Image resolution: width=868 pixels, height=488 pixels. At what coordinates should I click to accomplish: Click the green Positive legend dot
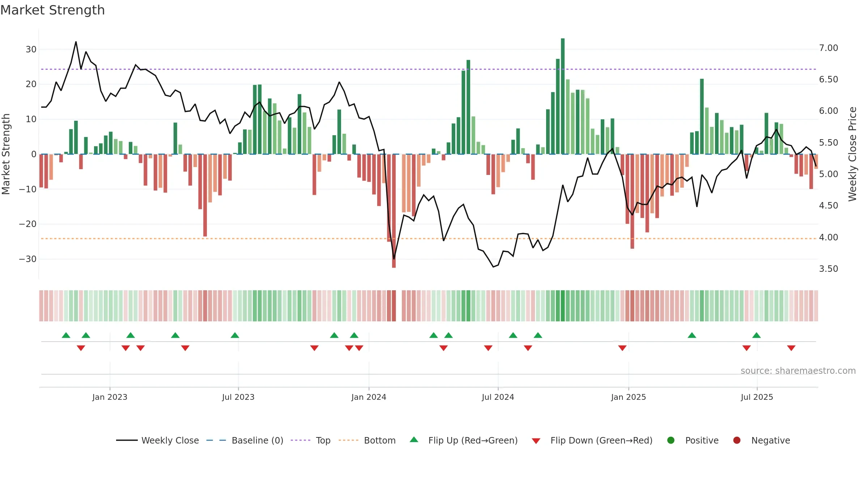[671, 440]
